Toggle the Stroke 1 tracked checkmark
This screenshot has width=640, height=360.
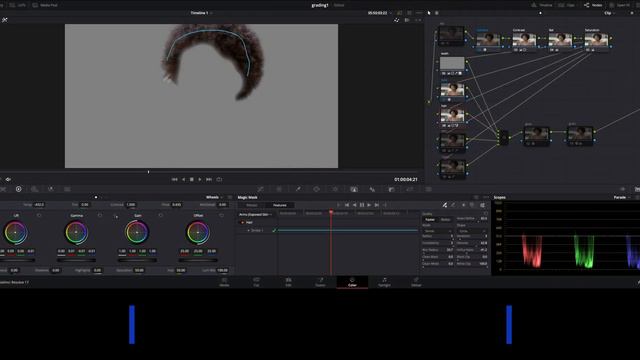click(x=274, y=231)
